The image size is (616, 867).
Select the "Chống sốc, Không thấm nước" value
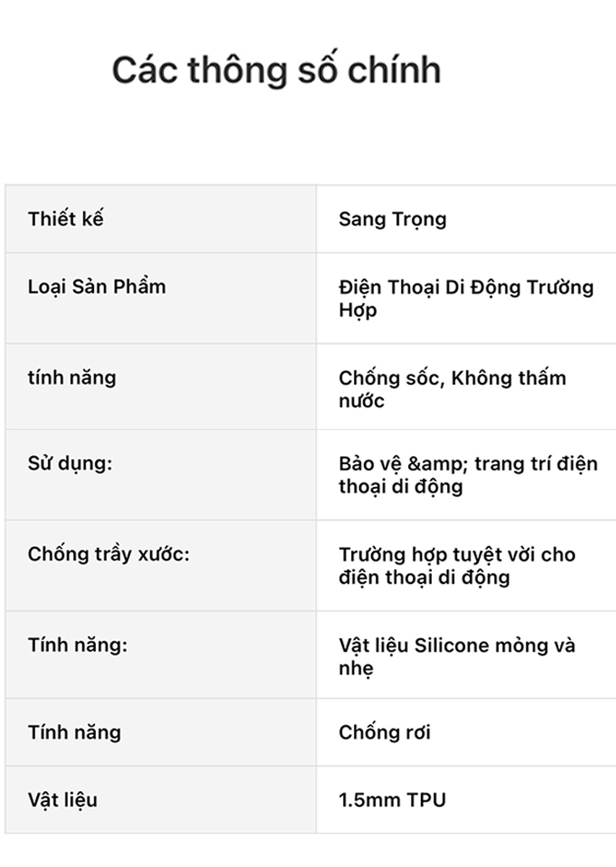pyautogui.click(x=452, y=389)
